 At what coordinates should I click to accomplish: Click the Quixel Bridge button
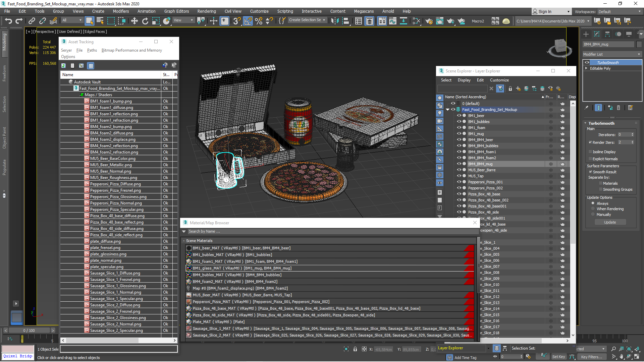tap(18, 356)
